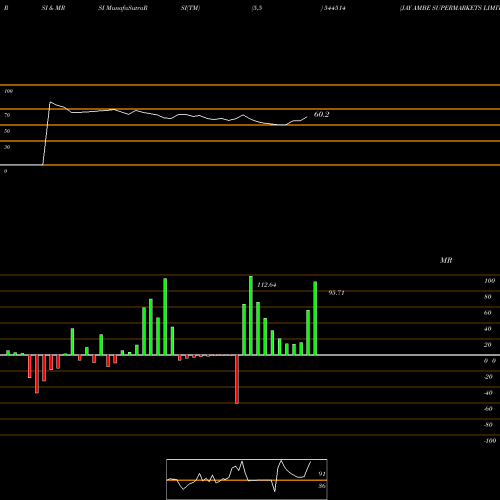Click the '(5,5' parameter text
Viewport: 500px width, 500px height.
click(257, 8)
